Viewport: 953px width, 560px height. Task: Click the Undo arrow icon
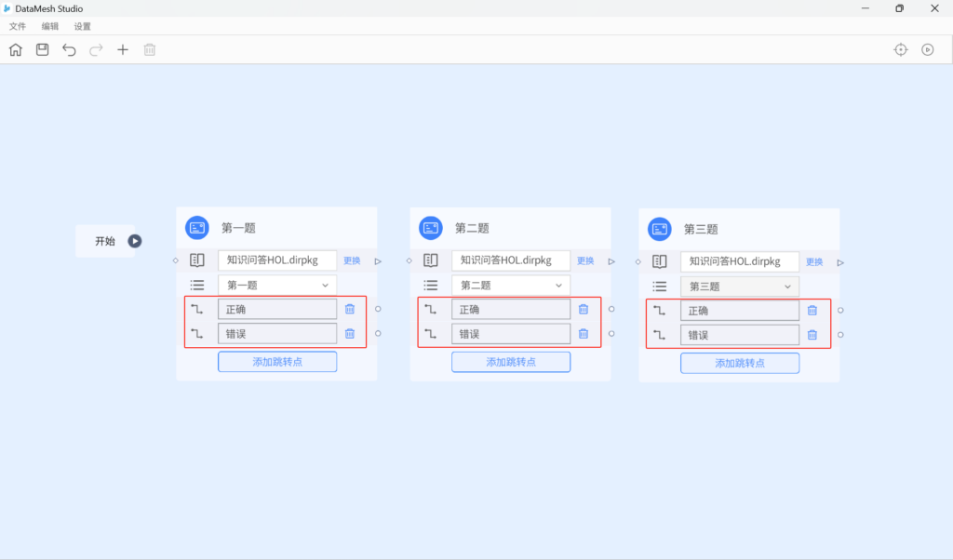(69, 50)
